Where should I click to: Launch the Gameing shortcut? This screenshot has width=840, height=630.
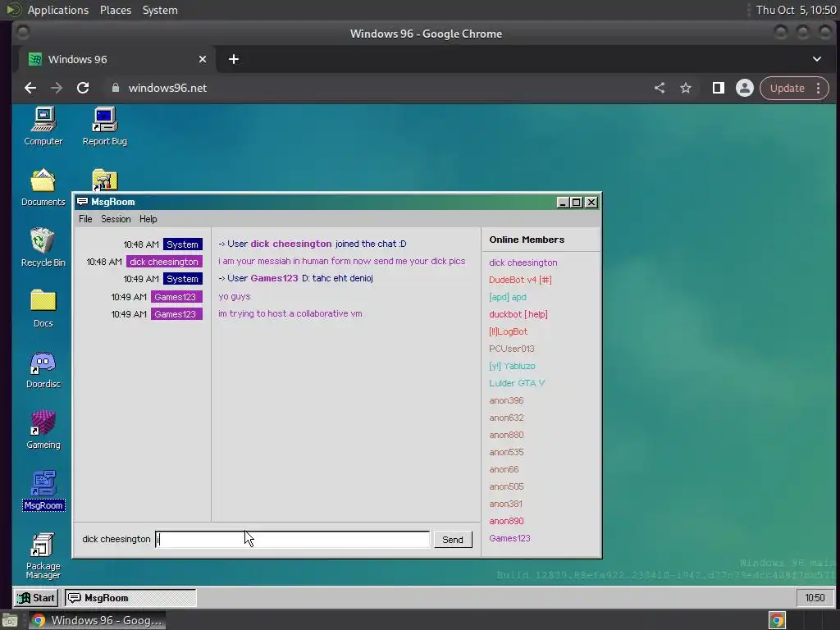(x=43, y=430)
